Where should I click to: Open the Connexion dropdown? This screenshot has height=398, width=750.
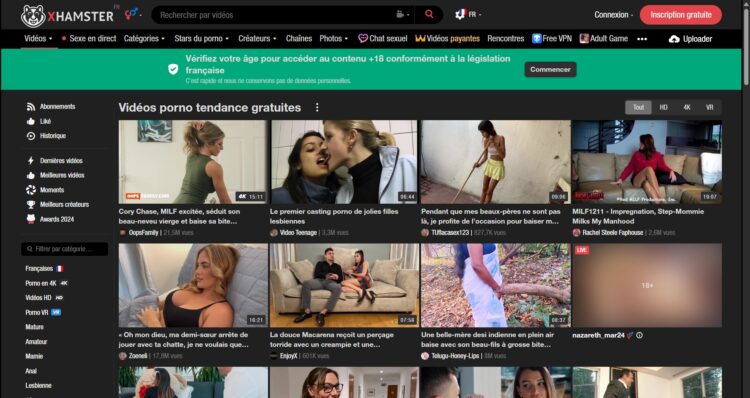tap(613, 15)
